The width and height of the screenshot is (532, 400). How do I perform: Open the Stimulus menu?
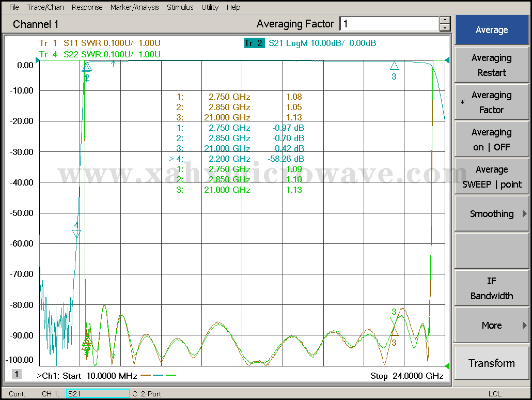tap(180, 7)
